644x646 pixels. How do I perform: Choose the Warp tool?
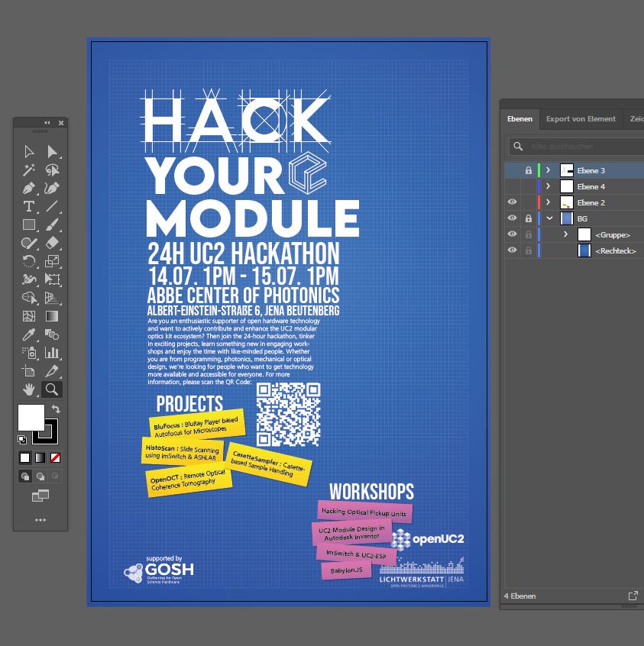[29, 279]
